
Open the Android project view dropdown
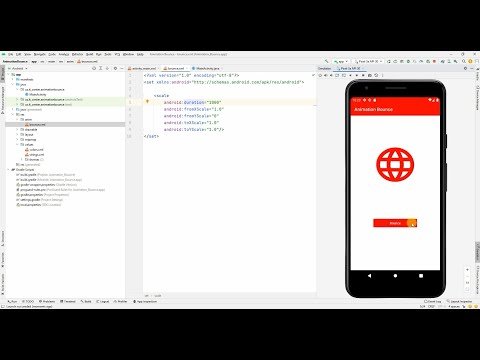[x=19, y=68]
